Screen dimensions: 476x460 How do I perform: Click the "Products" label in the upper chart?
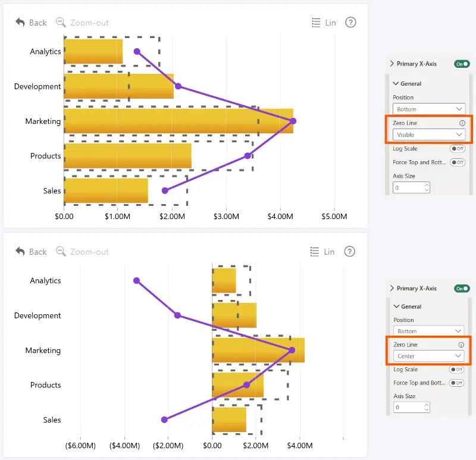[46, 156]
